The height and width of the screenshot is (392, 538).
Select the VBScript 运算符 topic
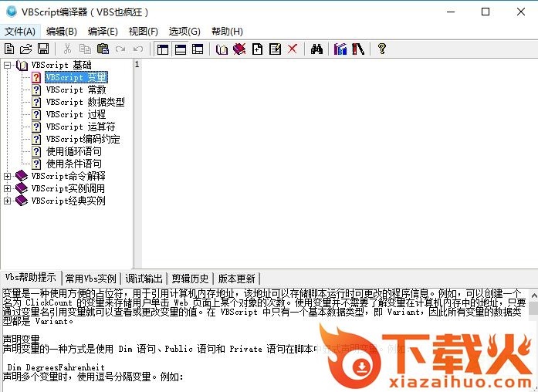click(80, 127)
